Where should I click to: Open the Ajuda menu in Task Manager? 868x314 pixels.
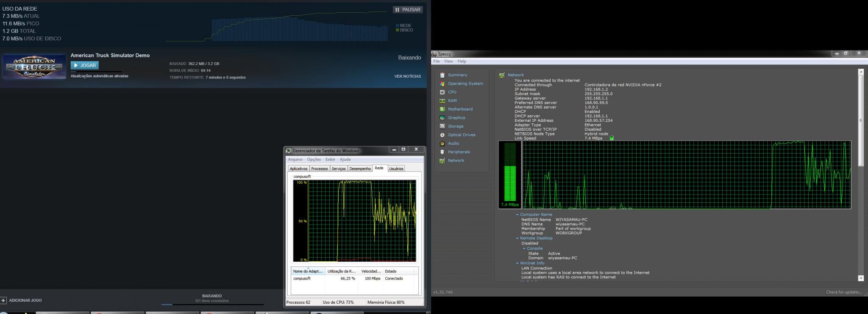[x=345, y=160]
